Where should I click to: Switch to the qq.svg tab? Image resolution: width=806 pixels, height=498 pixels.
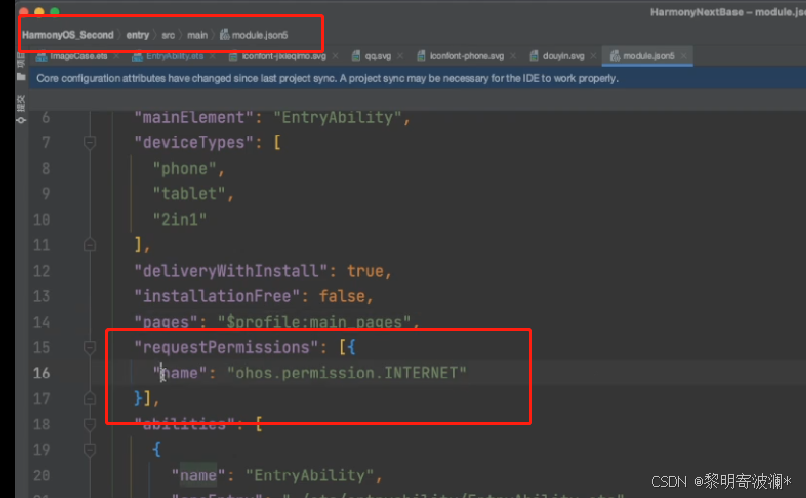pyautogui.click(x=378, y=56)
